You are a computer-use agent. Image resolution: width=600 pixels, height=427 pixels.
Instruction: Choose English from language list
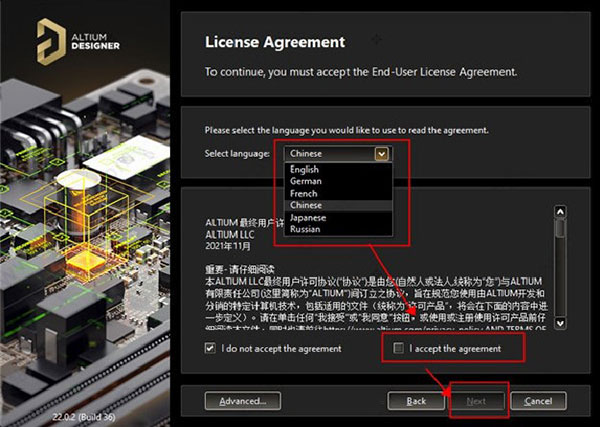click(338, 169)
